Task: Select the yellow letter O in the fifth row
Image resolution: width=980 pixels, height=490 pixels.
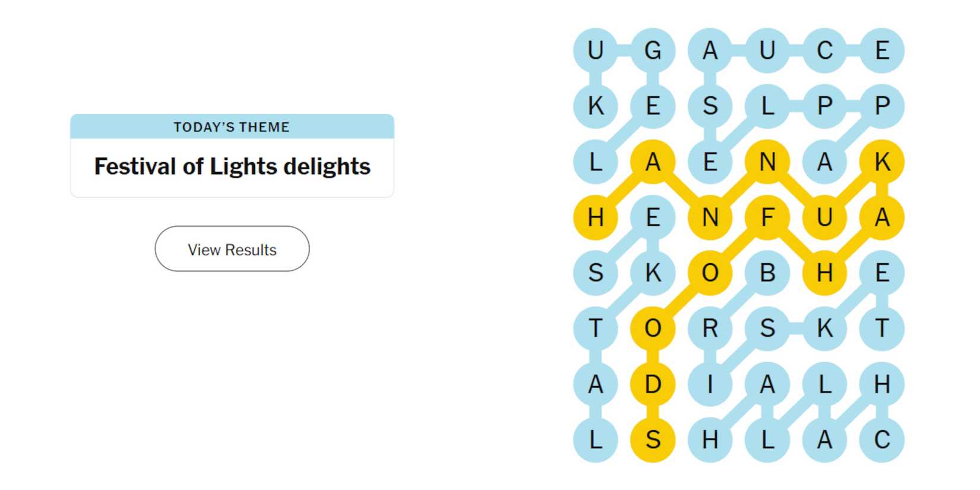Action: [x=710, y=273]
